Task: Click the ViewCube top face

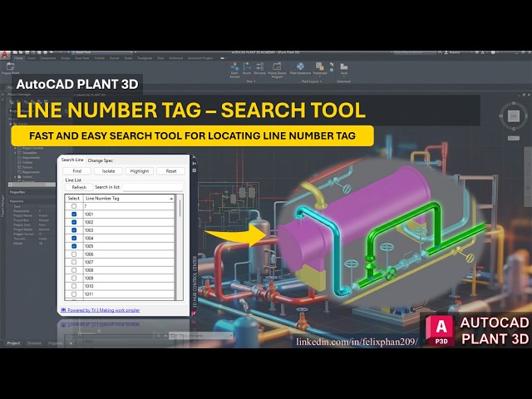Action: pos(514,116)
